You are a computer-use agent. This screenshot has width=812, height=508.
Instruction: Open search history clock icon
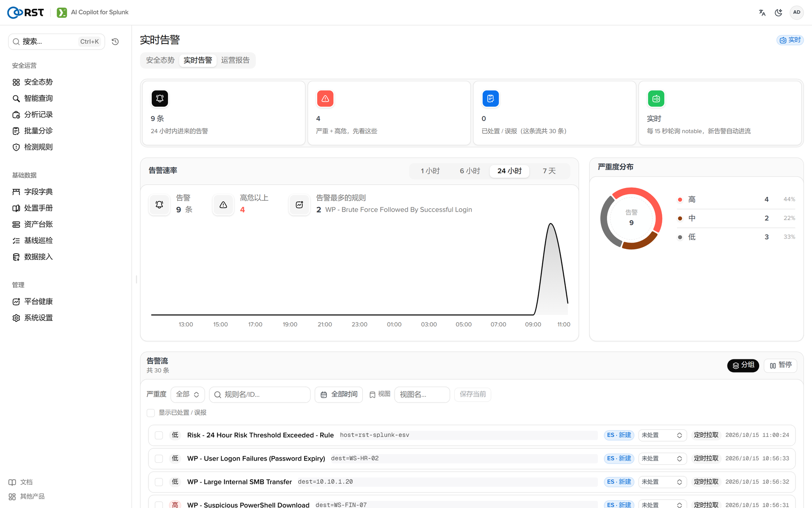click(115, 41)
